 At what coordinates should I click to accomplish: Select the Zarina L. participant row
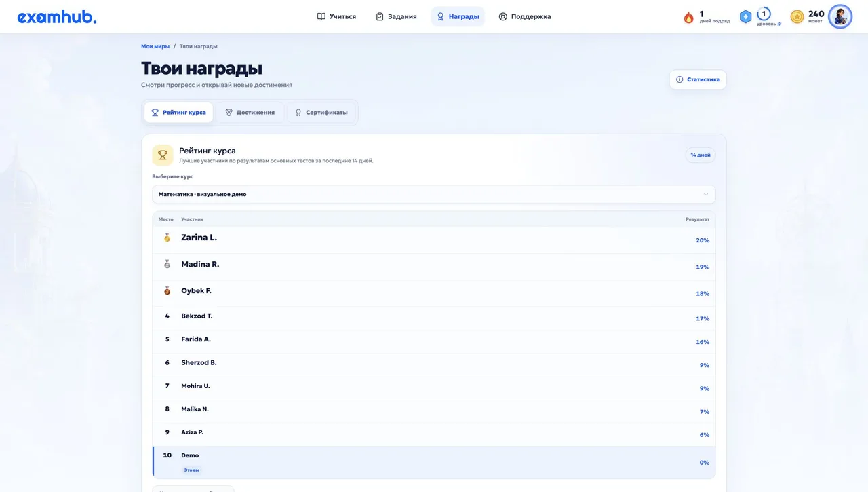[434, 240]
